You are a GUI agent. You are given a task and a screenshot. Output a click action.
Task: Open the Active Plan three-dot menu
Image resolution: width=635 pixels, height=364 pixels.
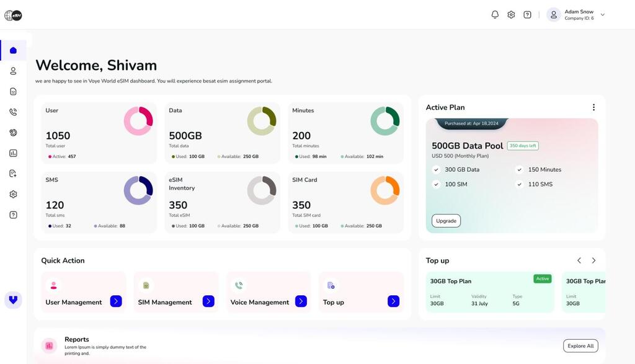click(593, 107)
